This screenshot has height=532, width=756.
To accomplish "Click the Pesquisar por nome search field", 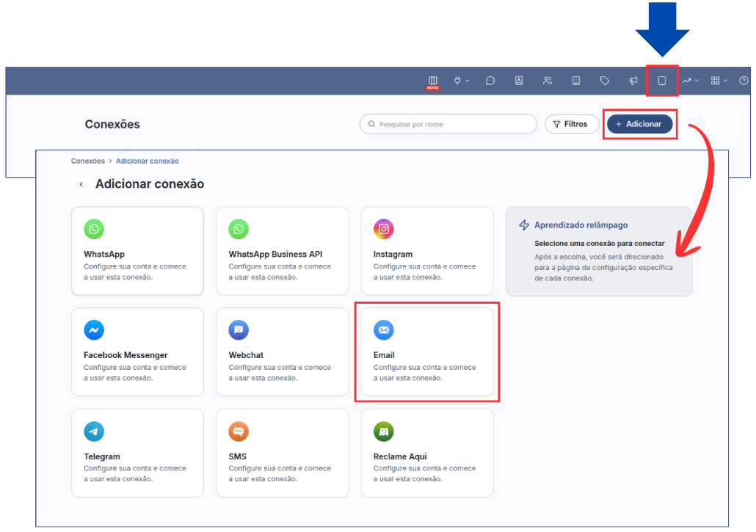I will (448, 124).
